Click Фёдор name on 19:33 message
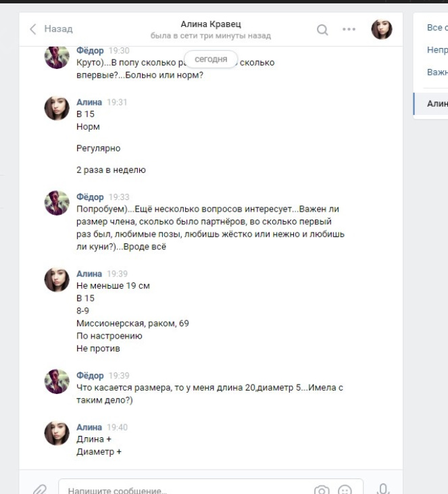Viewport: 448px width, 494px height. [x=90, y=197]
